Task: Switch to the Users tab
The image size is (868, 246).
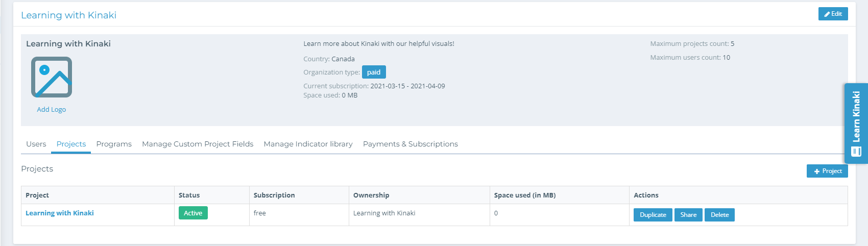Action: coord(36,144)
